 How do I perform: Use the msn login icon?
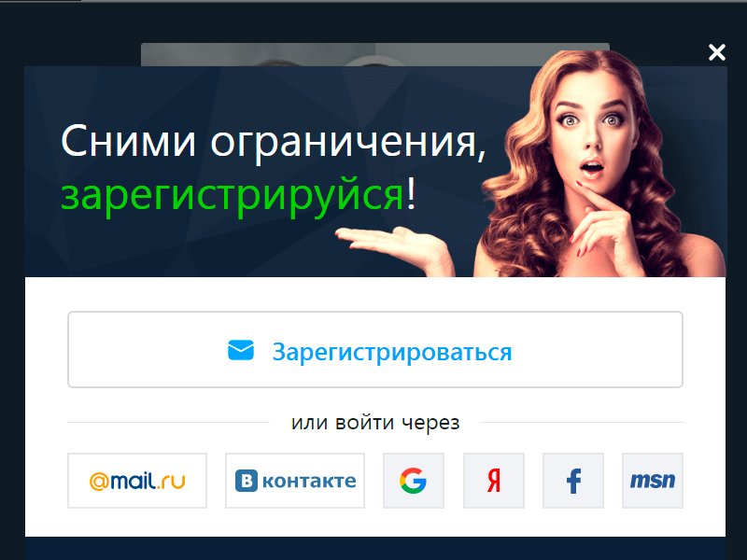click(x=653, y=481)
